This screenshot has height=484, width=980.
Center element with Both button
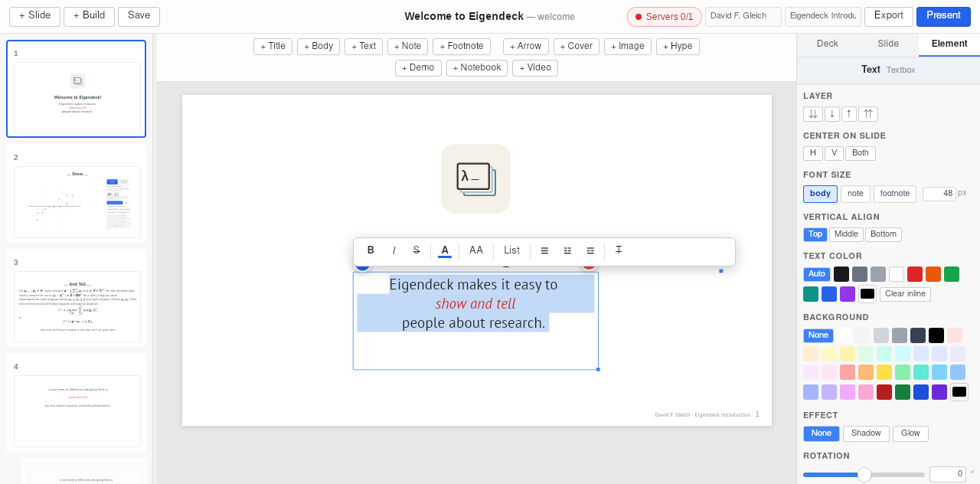[861, 153]
